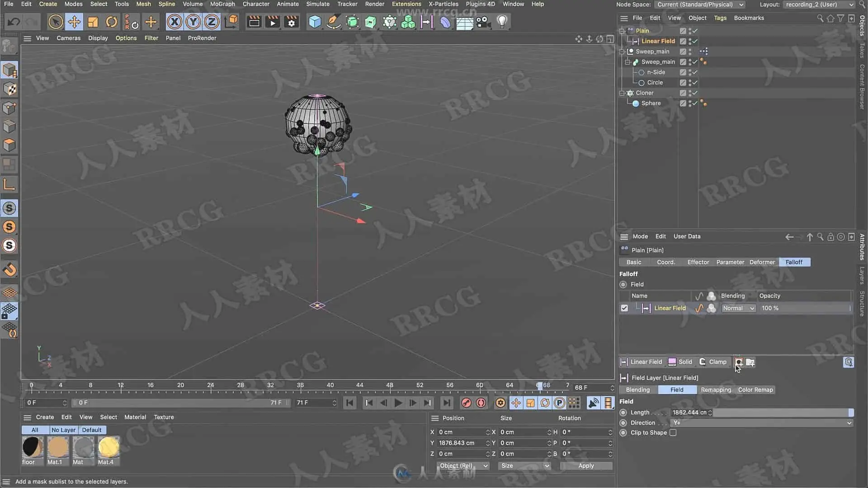Viewport: 868px width, 488px height.
Task: Open the Normal blending dropdown
Action: click(738, 308)
